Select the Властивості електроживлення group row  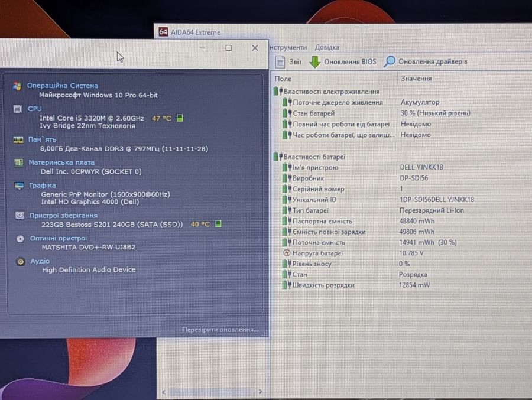(327, 91)
